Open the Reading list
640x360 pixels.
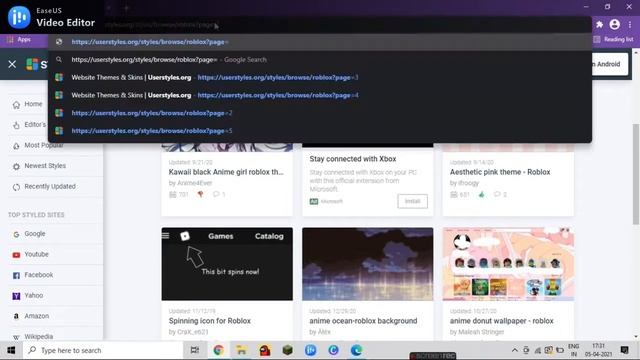[613, 39]
